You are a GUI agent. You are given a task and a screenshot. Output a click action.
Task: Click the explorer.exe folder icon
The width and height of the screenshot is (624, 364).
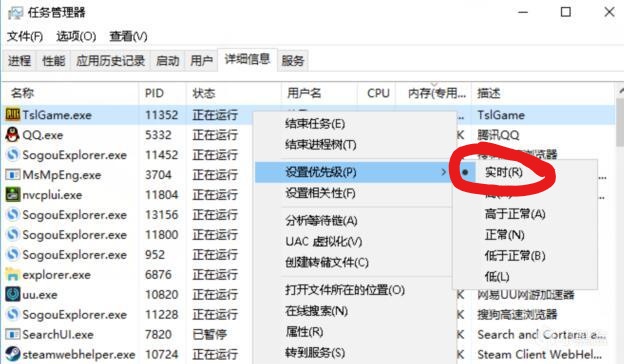point(12,274)
